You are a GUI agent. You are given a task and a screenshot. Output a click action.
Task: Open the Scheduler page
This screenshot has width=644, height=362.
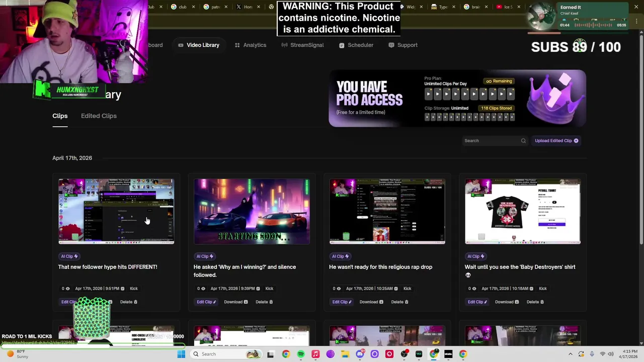tap(356, 45)
